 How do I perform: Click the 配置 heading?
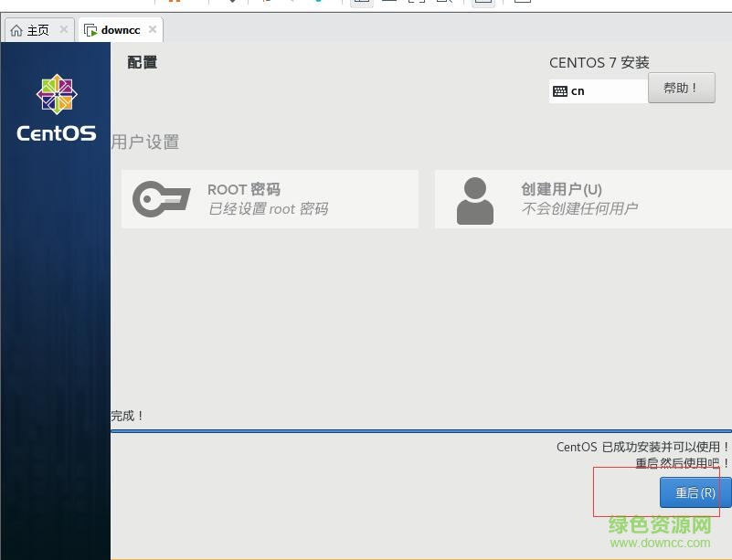[x=143, y=62]
